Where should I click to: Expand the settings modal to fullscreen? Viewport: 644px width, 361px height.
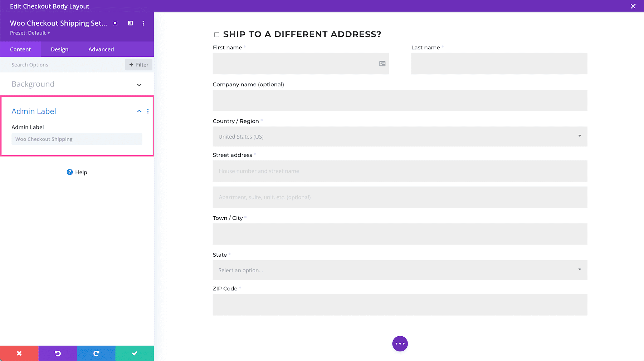115,23
